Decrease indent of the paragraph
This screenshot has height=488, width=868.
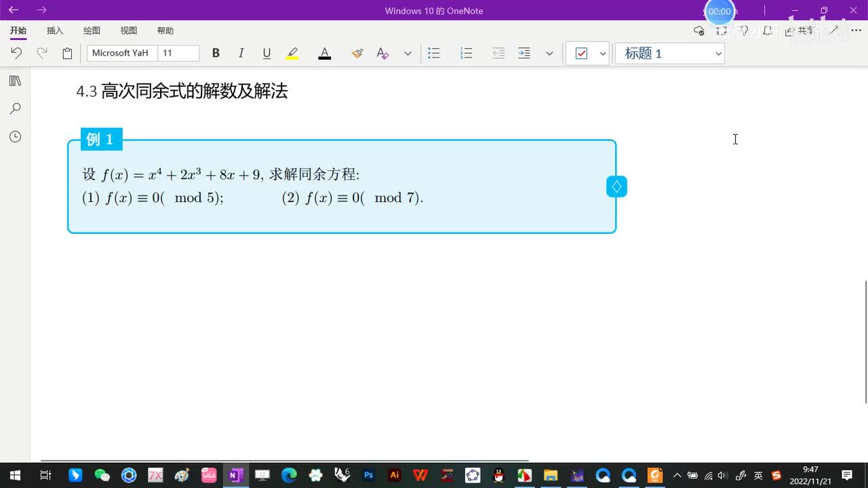[x=498, y=53]
